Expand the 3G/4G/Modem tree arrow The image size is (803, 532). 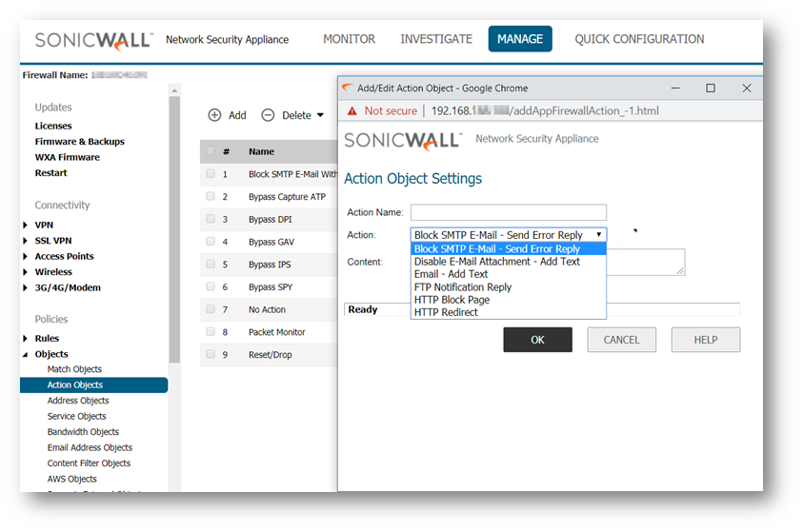click(x=25, y=287)
